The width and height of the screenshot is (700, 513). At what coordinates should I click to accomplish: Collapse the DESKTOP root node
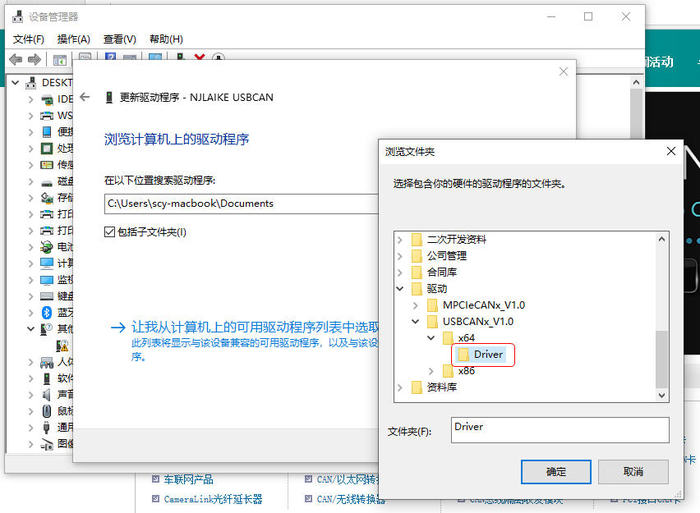click(x=15, y=83)
